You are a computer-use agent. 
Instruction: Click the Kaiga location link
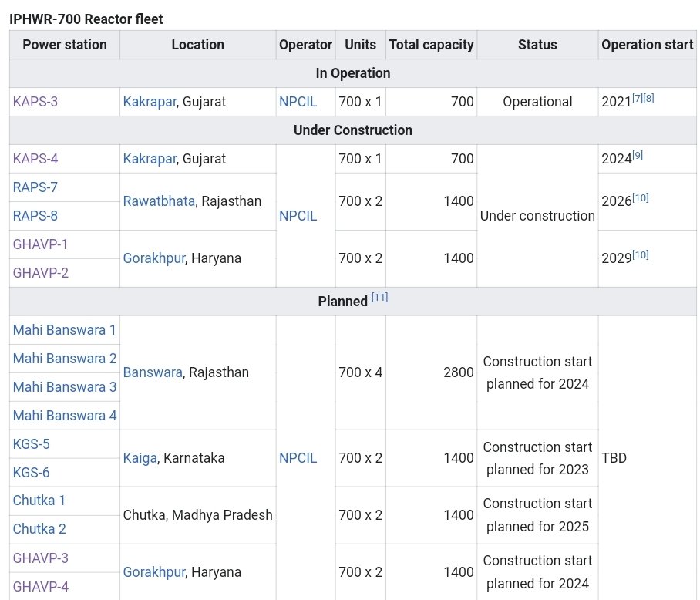click(140, 458)
